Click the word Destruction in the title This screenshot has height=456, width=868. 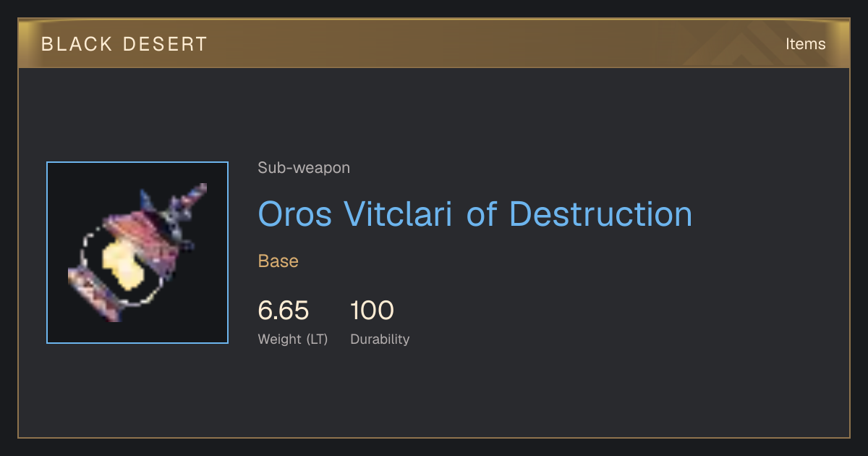coord(600,214)
